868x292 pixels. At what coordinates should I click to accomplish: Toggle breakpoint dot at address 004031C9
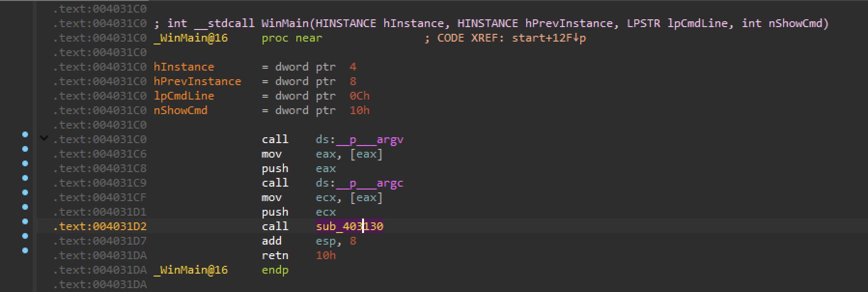click(x=25, y=178)
